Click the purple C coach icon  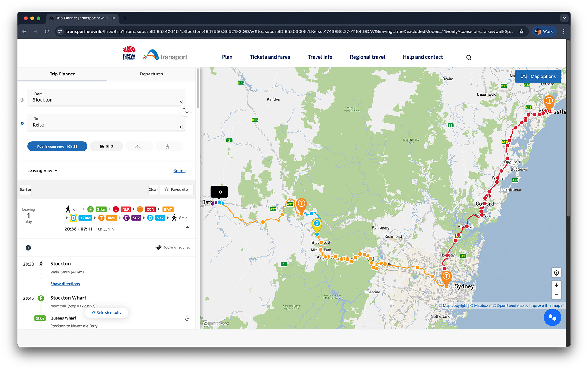click(126, 218)
